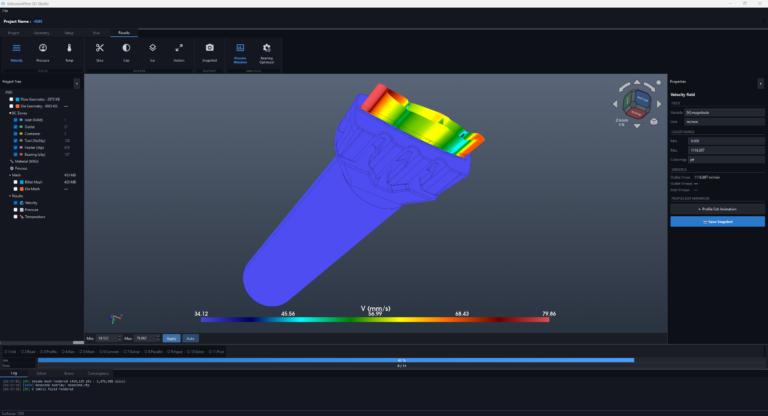Click the axis triad in viewport corner
Screen dimensions: 768x416
[116, 319]
